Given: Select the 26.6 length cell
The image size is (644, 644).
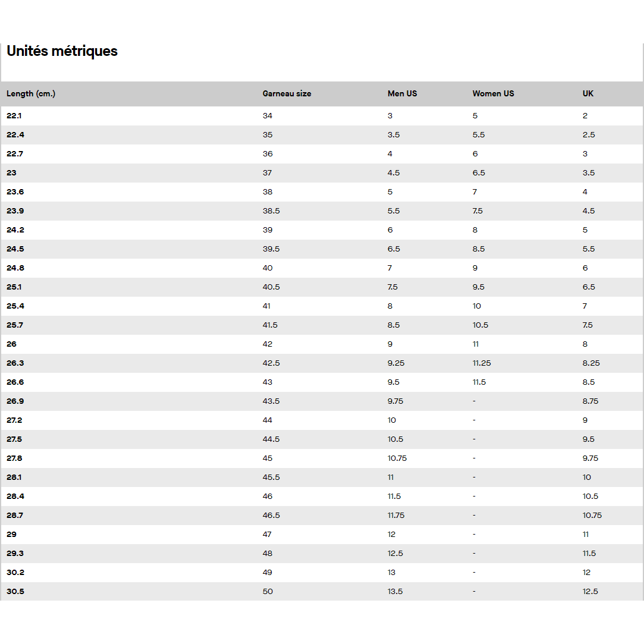Looking at the screenshot, I should [x=15, y=382].
